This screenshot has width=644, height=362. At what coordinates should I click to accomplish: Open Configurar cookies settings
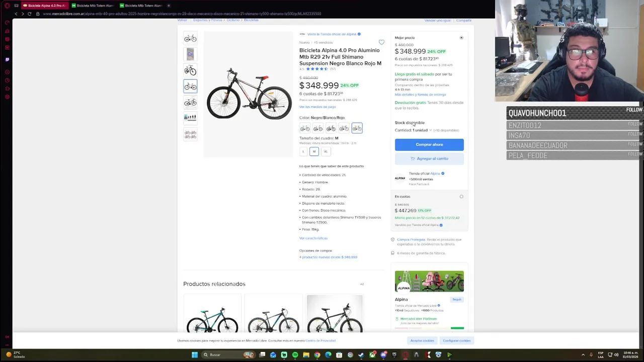(x=457, y=341)
